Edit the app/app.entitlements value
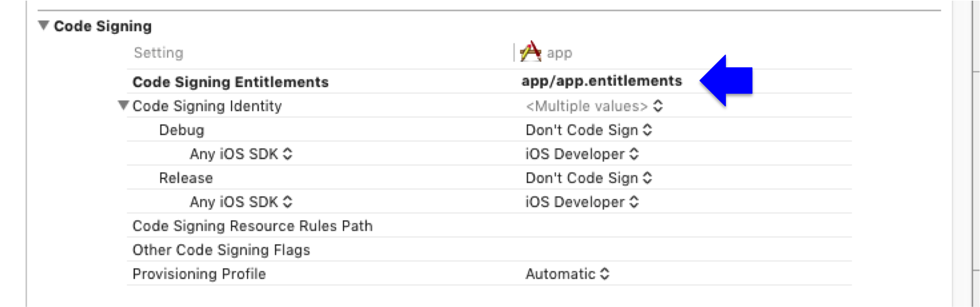 pos(602,81)
